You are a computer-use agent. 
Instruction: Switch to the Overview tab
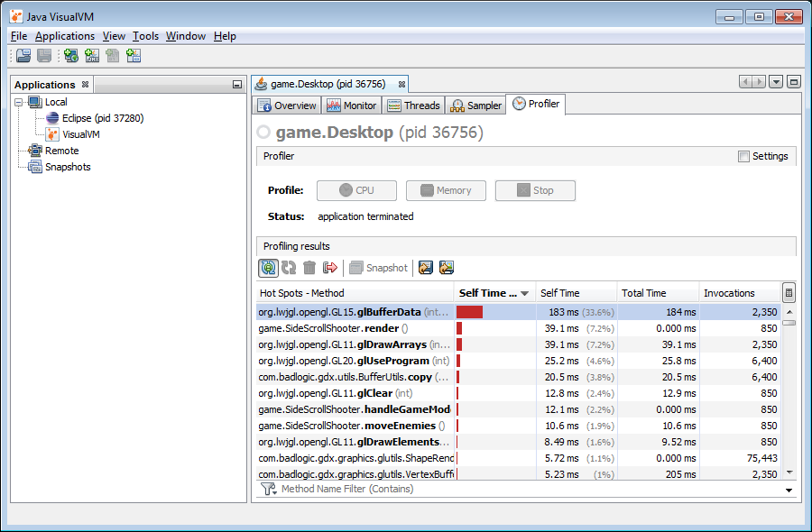(x=287, y=105)
